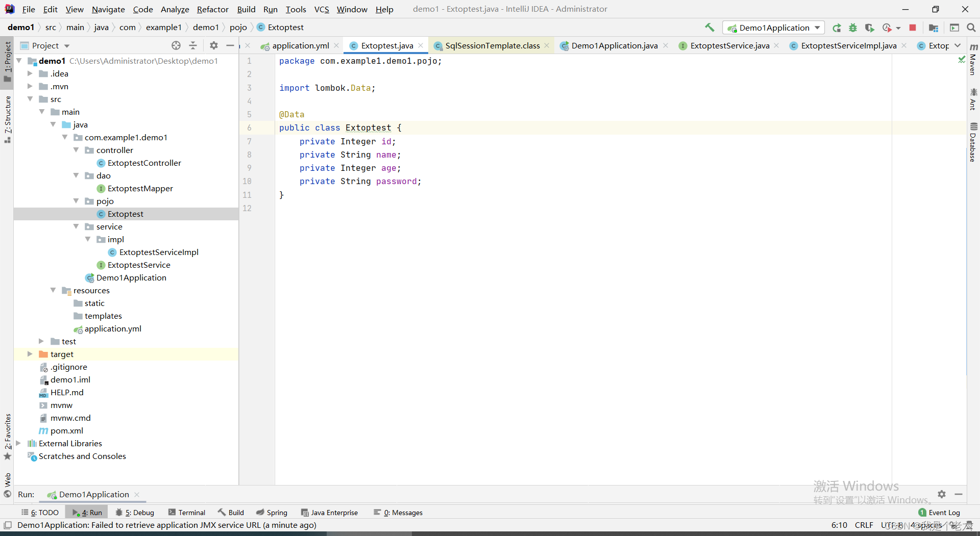Open the Analyze menu
Screen dimensions: 980x536
[174, 9]
